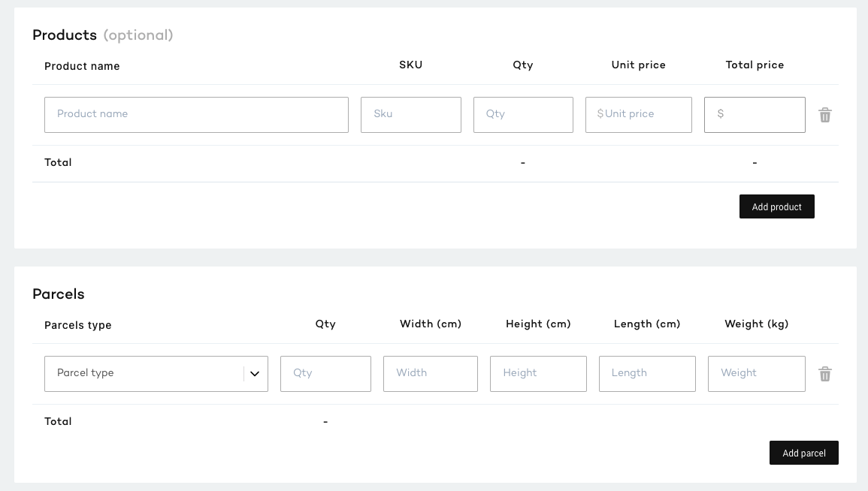
Task: Click the Add parcel button
Action: pyautogui.click(x=804, y=453)
